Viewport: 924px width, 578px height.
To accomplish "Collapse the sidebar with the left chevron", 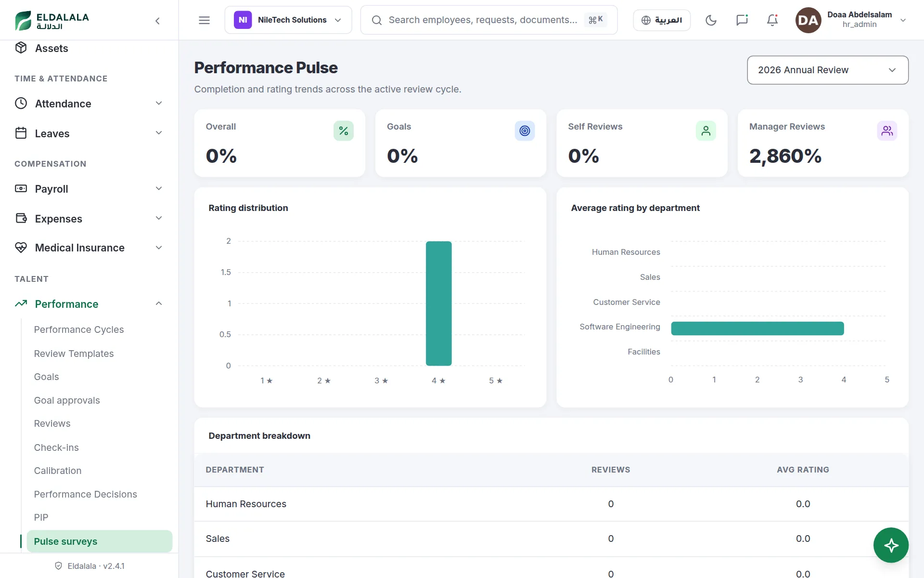I will click(157, 21).
